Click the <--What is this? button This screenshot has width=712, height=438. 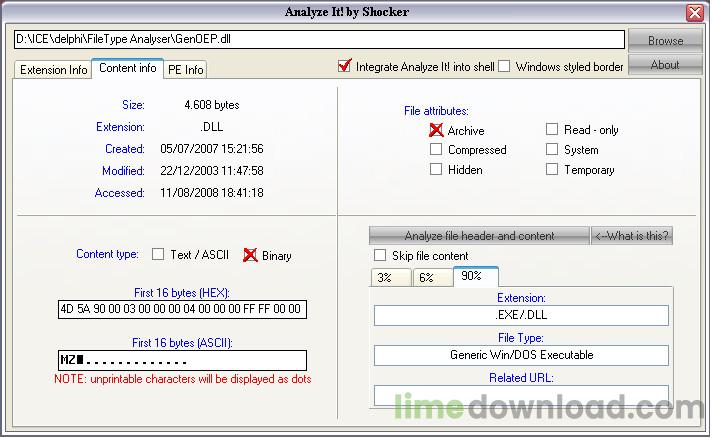tap(632, 236)
